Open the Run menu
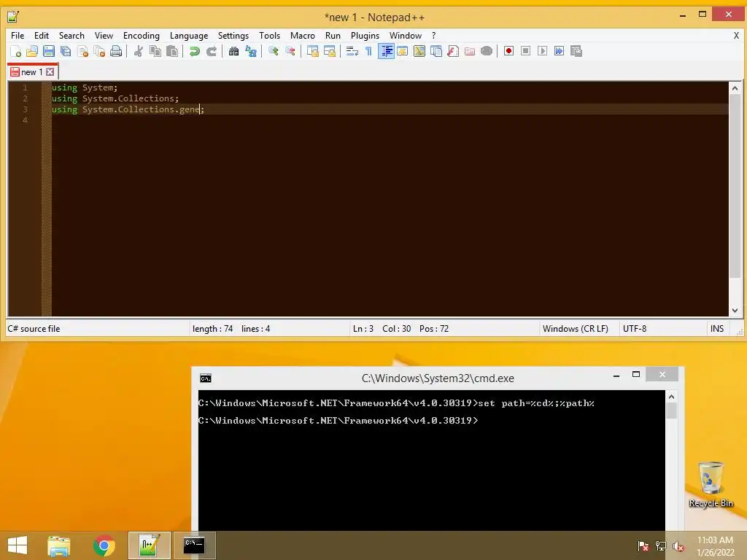747x560 pixels. (x=333, y=36)
